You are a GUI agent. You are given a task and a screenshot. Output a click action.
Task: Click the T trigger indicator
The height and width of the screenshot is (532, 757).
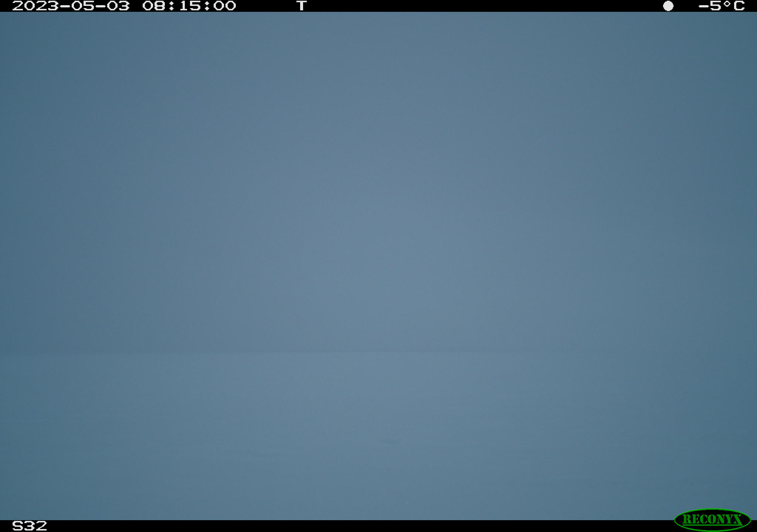302,6
